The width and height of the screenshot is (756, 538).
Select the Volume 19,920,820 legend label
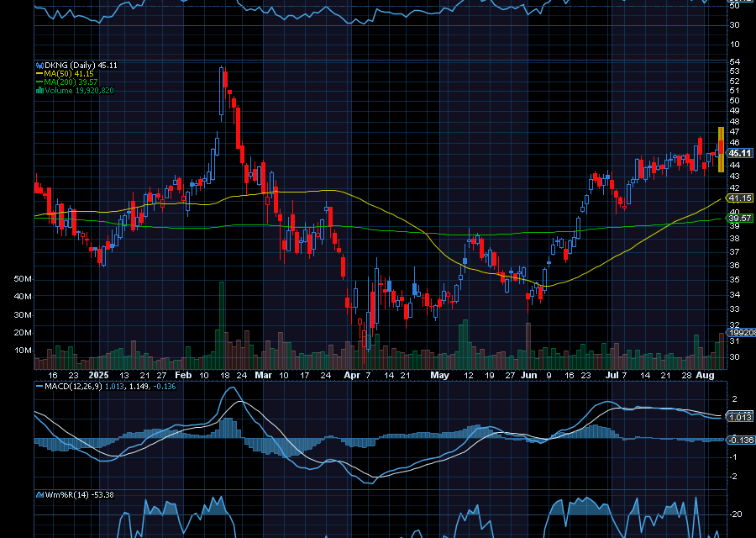80,90
